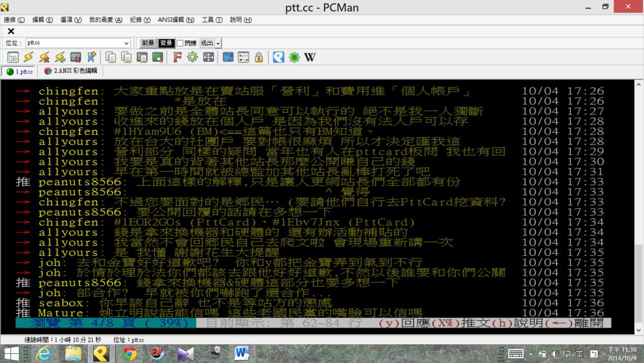Click the blue panel icon in toolbar
Image resolution: width=644 pixels, height=363 pixels.
pyautogui.click(x=228, y=57)
